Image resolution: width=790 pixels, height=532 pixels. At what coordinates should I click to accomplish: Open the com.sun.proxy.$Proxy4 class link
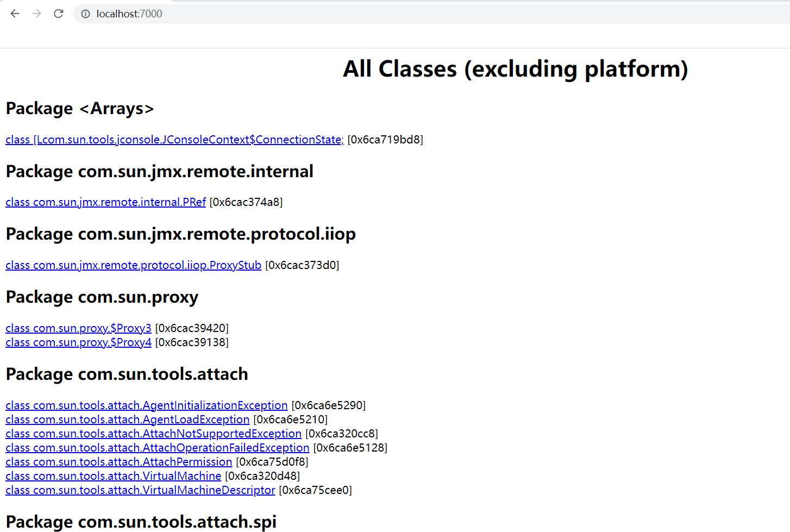pyautogui.click(x=78, y=342)
